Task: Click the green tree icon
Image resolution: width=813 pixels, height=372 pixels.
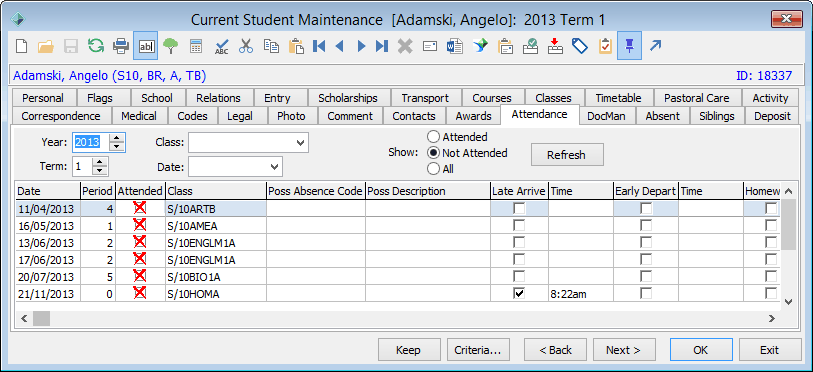Action: pos(170,47)
